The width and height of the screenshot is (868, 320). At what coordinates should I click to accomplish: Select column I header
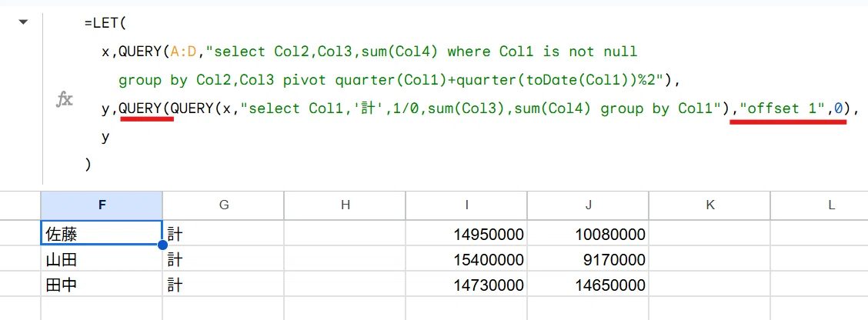(466, 205)
